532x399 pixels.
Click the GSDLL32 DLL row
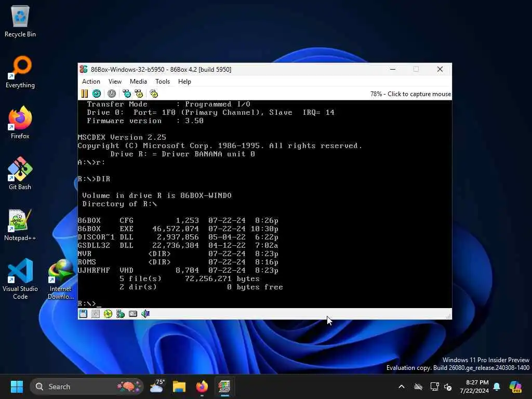(178, 245)
